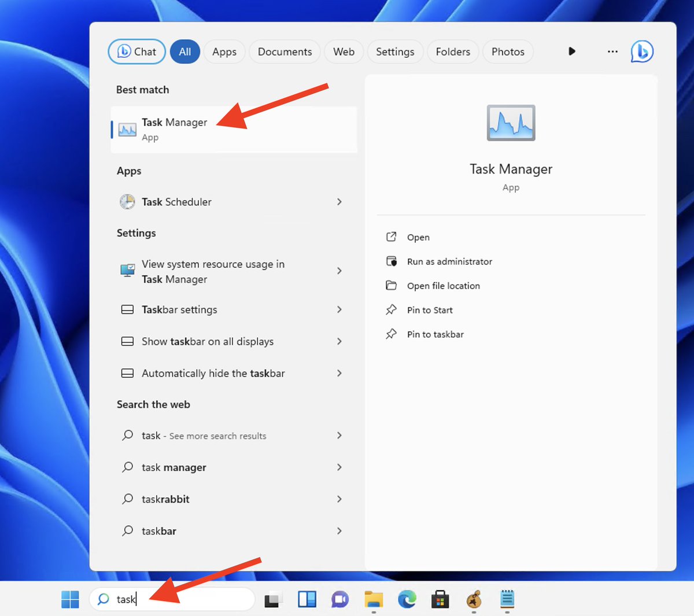Switch to the Chat tab
The height and width of the screenshot is (616, 694).
click(x=137, y=51)
